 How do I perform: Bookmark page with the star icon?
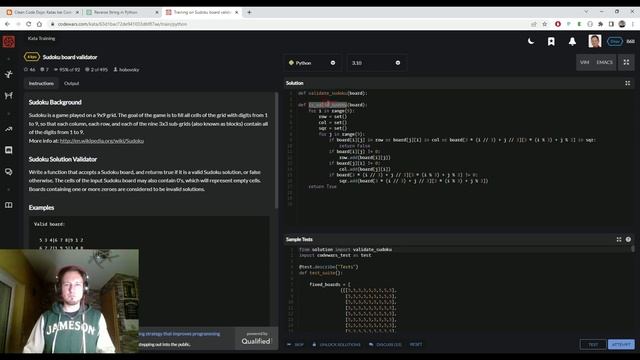tap(544, 24)
